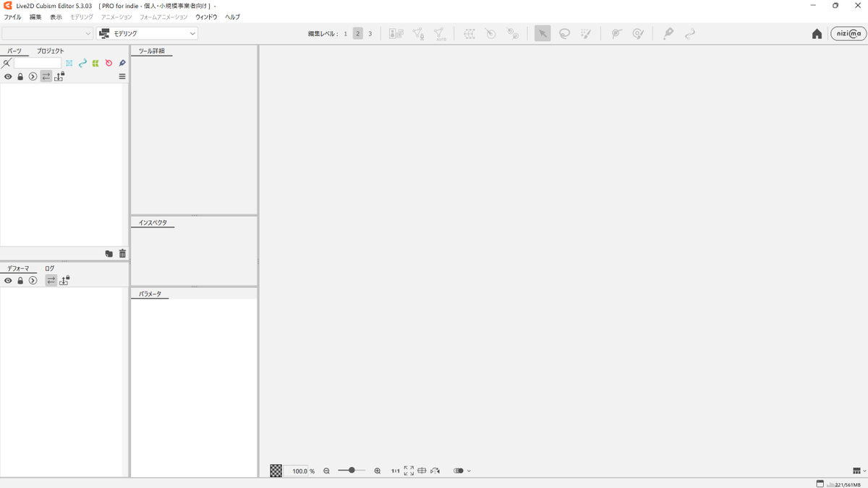Open the 表示 menu
The width and height of the screenshot is (868, 488).
click(56, 17)
